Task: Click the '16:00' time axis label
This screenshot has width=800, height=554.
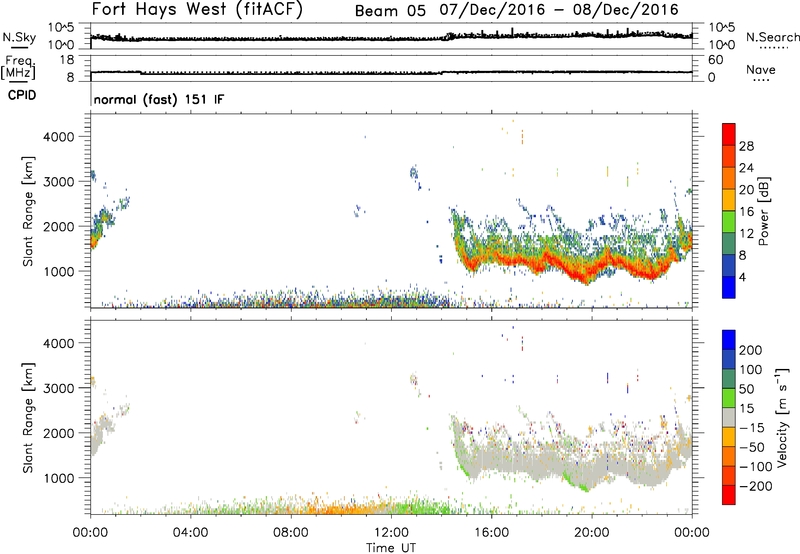Action: (x=491, y=533)
